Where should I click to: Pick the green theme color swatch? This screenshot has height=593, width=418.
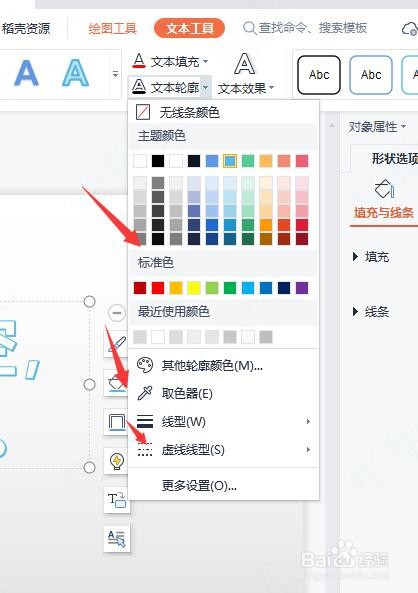pos(248,161)
